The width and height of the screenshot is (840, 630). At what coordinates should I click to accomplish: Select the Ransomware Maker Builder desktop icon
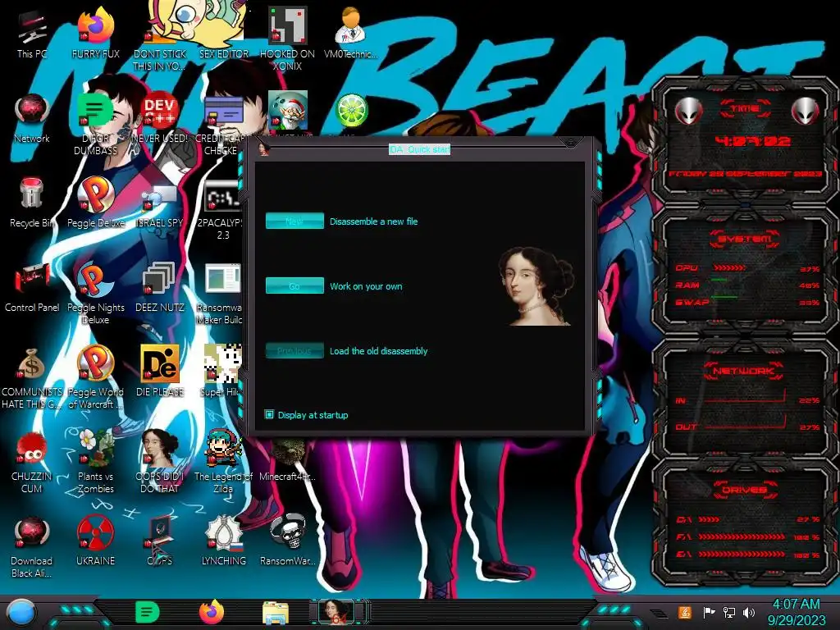(221, 293)
